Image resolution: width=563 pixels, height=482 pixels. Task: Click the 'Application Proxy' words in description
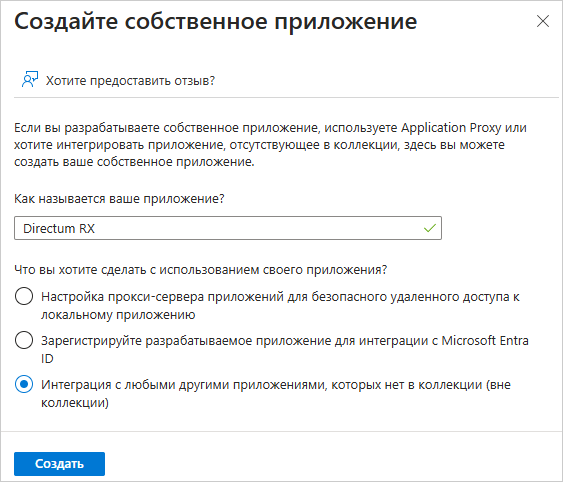451,128
